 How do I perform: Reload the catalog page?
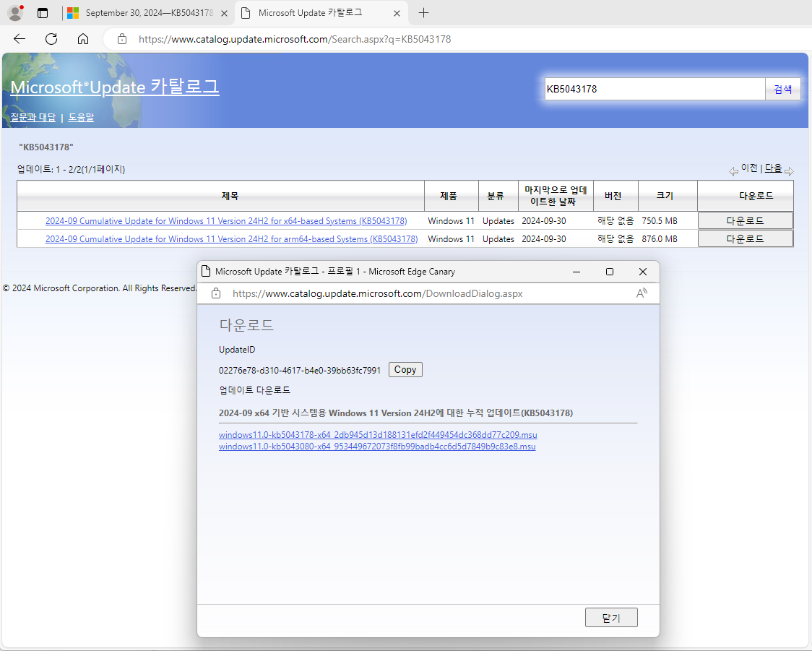[51, 39]
